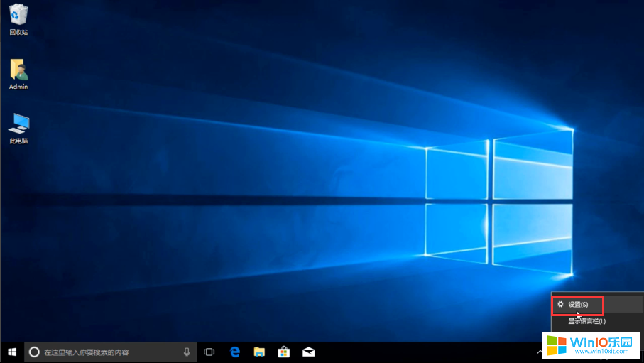Choose 设置(S) in the context menu

click(598, 305)
